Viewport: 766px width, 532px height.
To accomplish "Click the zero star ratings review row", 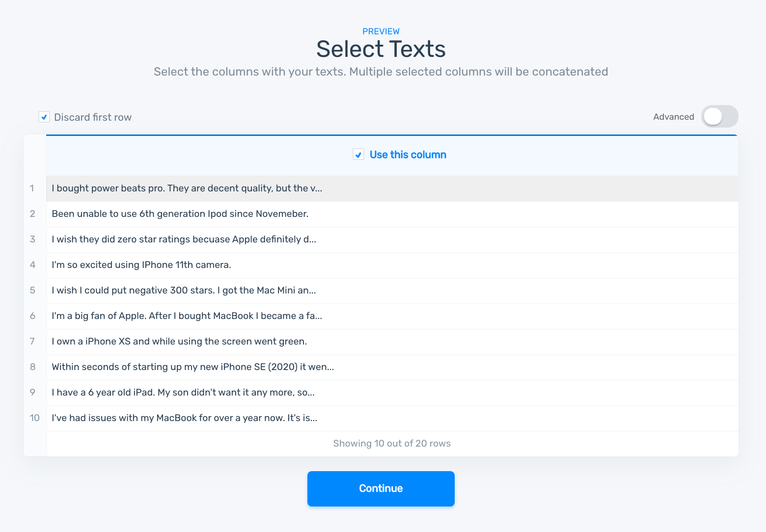I will click(x=184, y=239).
